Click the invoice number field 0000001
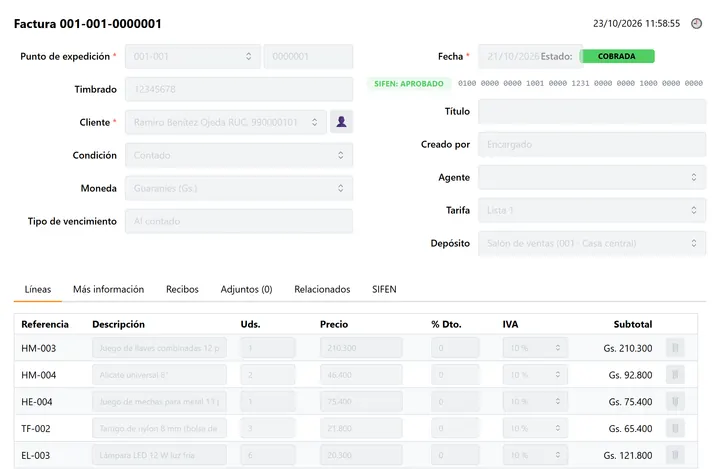Screen dimensions: 720x469 (309, 57)
